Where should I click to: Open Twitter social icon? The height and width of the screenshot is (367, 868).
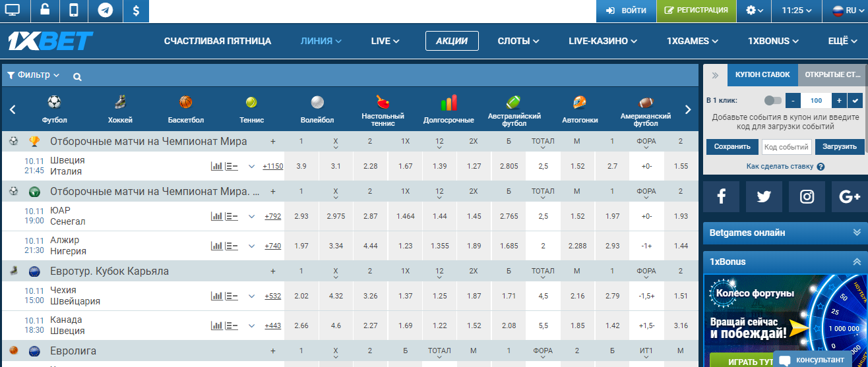(764, 196)
